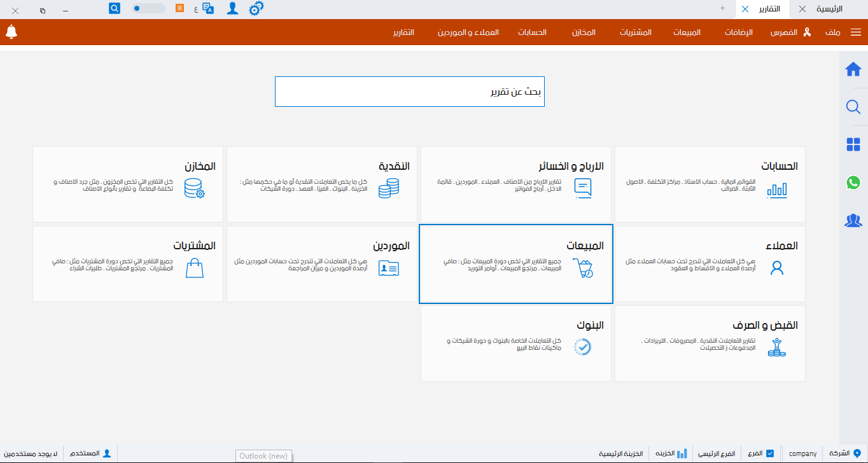Click the ID card icon on الموردين card
This screenshot has width=868, height=463.
(x=388, y=268)
